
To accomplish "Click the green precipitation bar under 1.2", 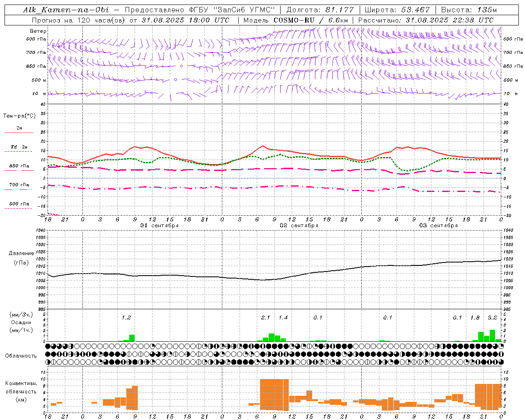I will click(132, 338).
